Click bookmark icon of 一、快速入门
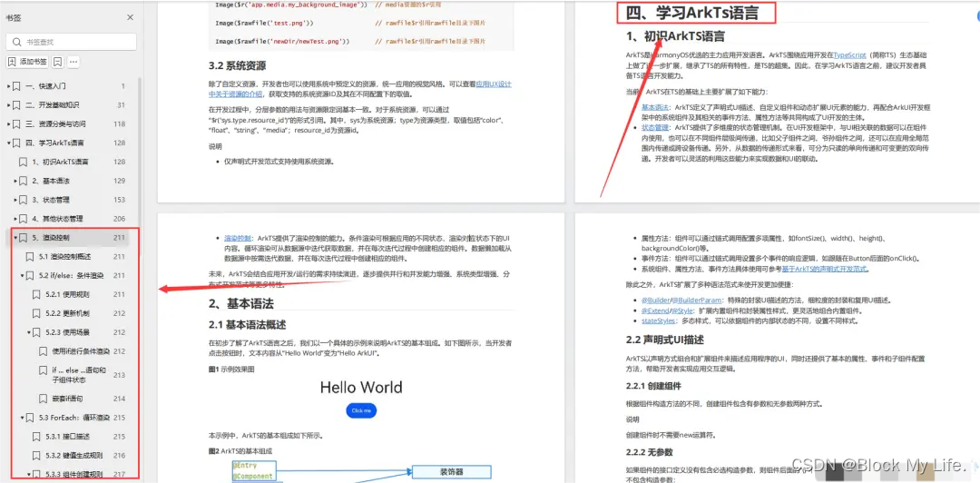The height and width of the screenshot is (483, 980). [16, 85]
